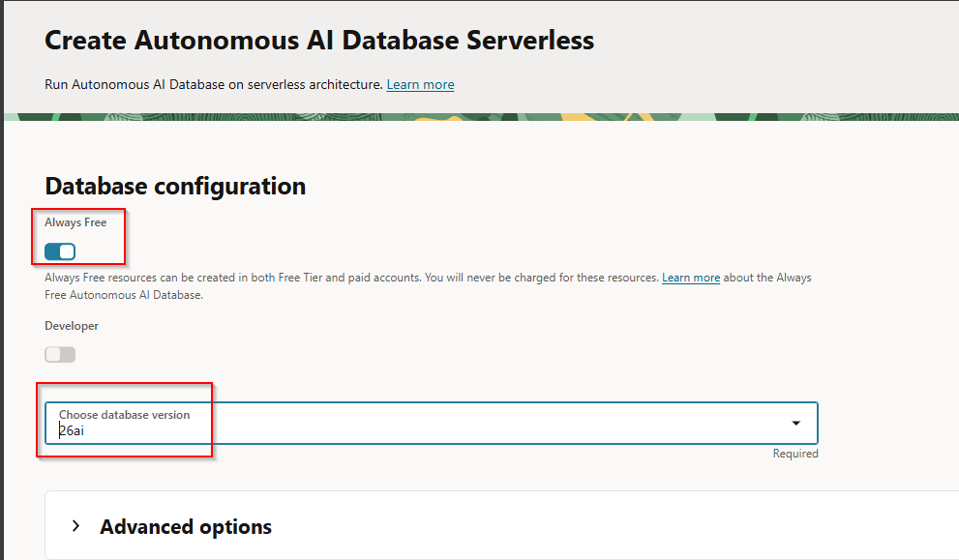959x560 pixels.
Task: Toggle the Always Free switch
Action: (60, 252)
